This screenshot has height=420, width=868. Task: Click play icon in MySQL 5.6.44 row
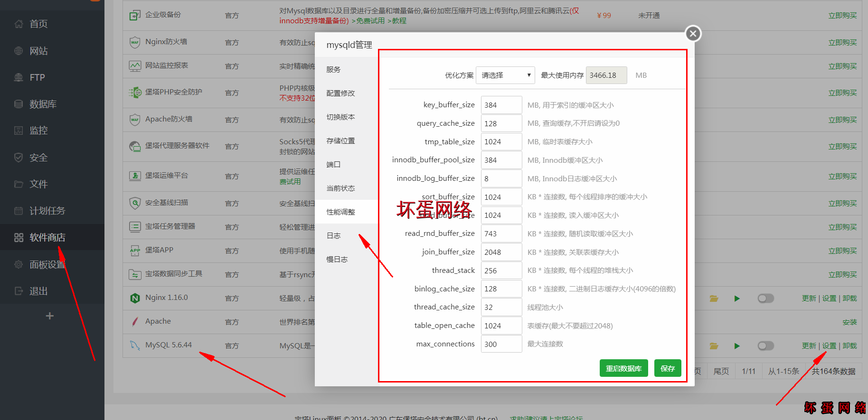coord(737,346)
